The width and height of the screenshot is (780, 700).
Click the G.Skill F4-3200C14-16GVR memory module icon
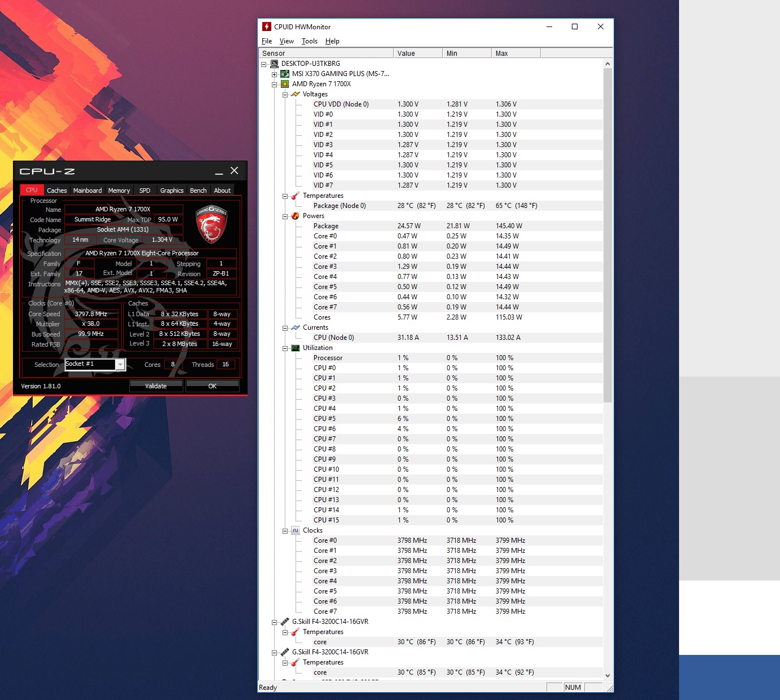tap(284, 622)
